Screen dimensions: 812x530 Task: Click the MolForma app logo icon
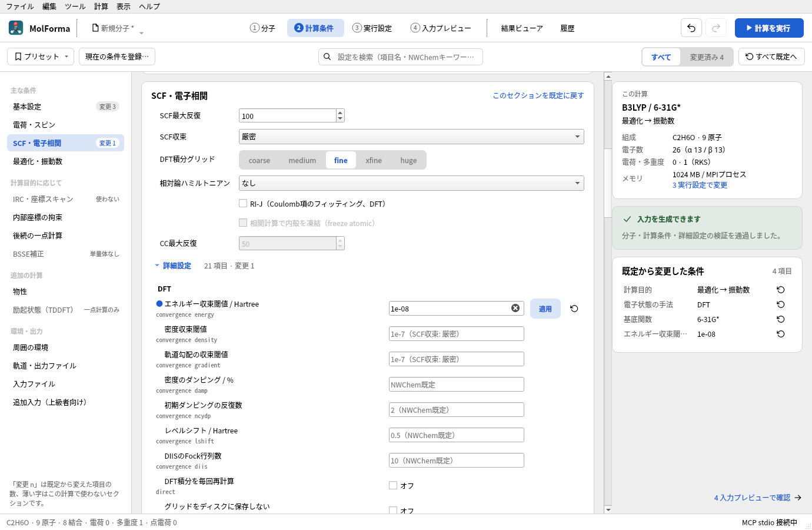pyautogui.click(x=16, y=28)
